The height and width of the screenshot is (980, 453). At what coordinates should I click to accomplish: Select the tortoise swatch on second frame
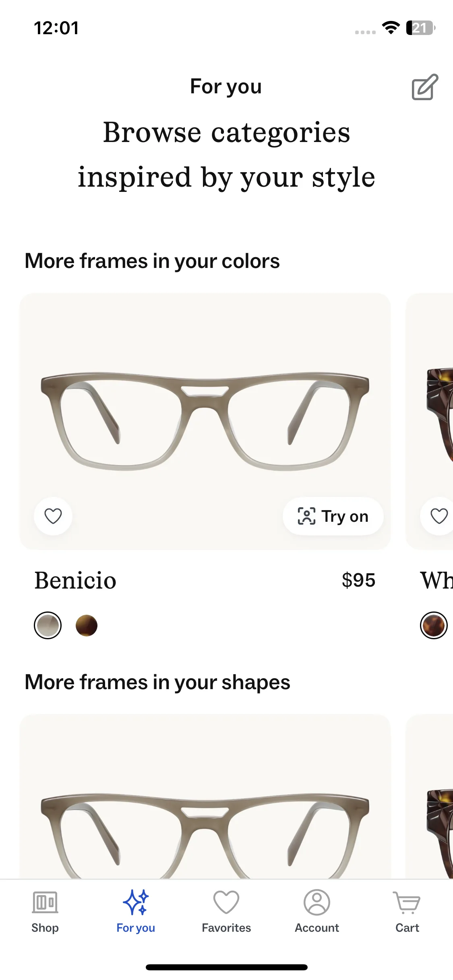click(434, 626)
